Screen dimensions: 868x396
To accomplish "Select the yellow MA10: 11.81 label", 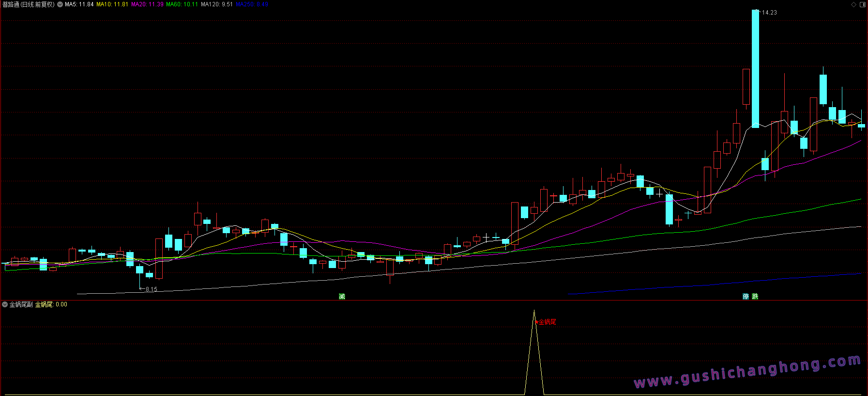I will coord(112,4).
